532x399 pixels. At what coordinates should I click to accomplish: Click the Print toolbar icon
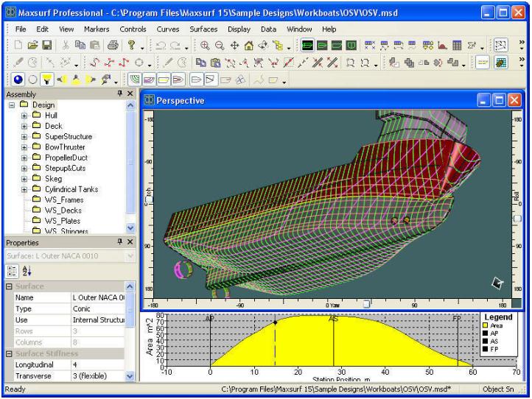click(114, 46)
